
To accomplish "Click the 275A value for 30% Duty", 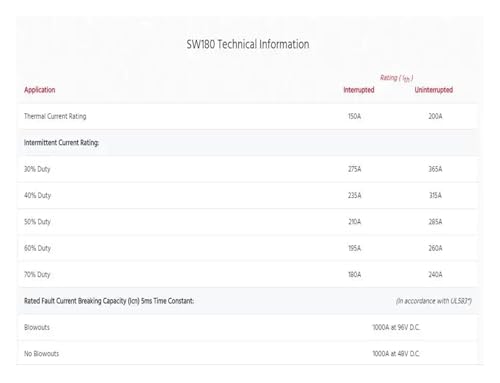I will (354, 169).
